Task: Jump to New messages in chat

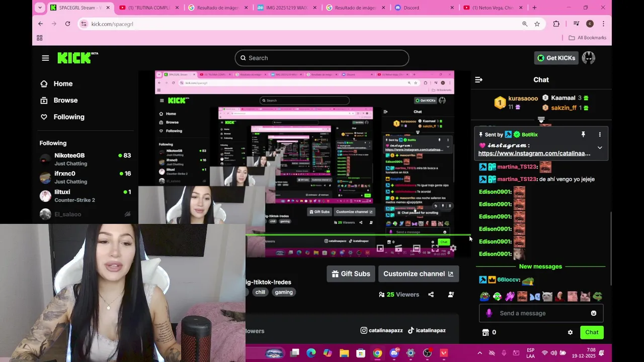Action: [x=540, y=266]
